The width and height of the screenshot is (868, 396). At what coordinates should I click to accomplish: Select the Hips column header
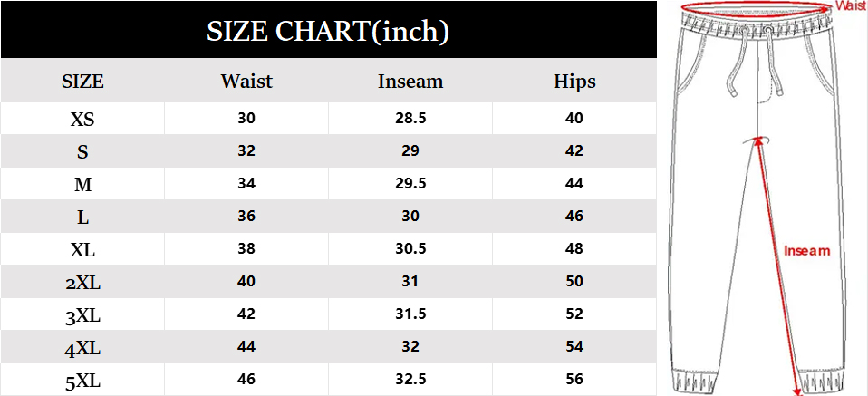click(x=574, y=82)
